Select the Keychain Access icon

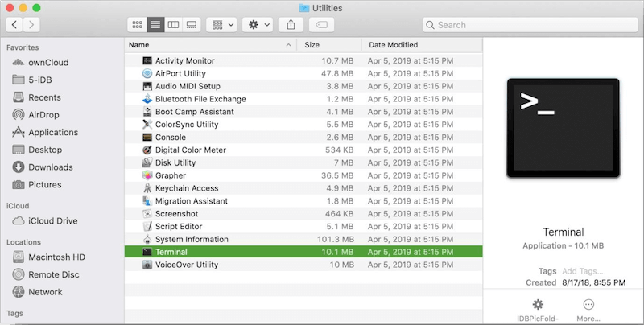point(147,188)
